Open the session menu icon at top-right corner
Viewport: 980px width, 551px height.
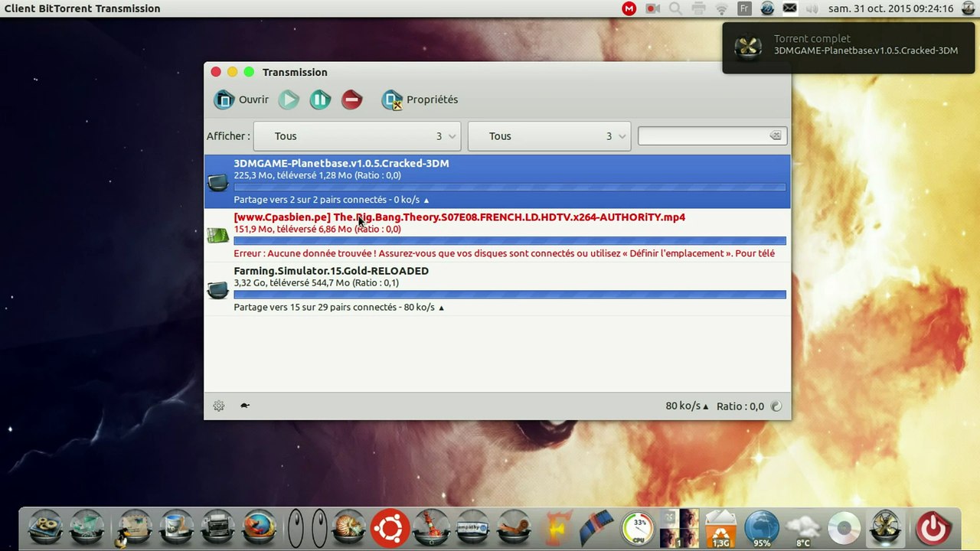(x=968, y=8)
